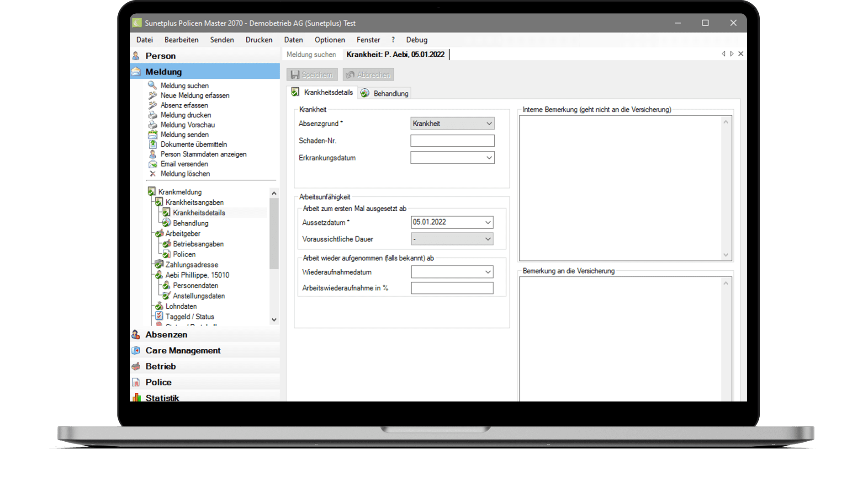
Task: Click the Statistik chart icon
Action: [136, 397]
